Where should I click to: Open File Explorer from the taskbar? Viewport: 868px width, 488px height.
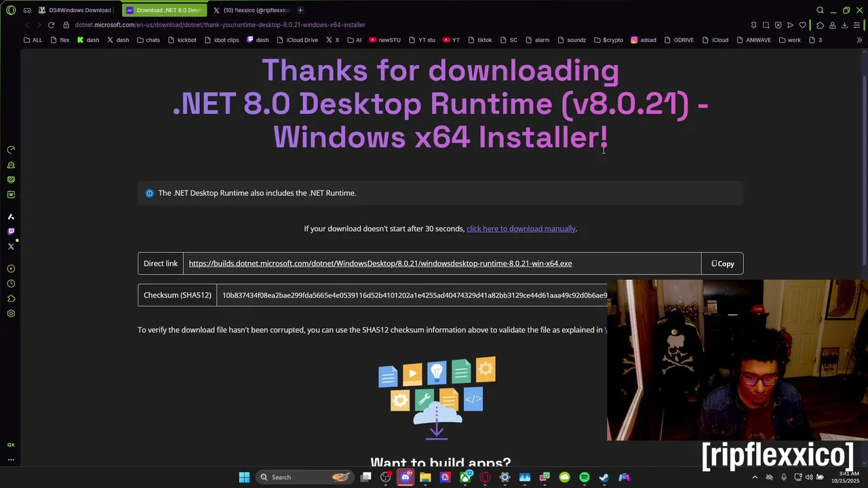(425, 477)
